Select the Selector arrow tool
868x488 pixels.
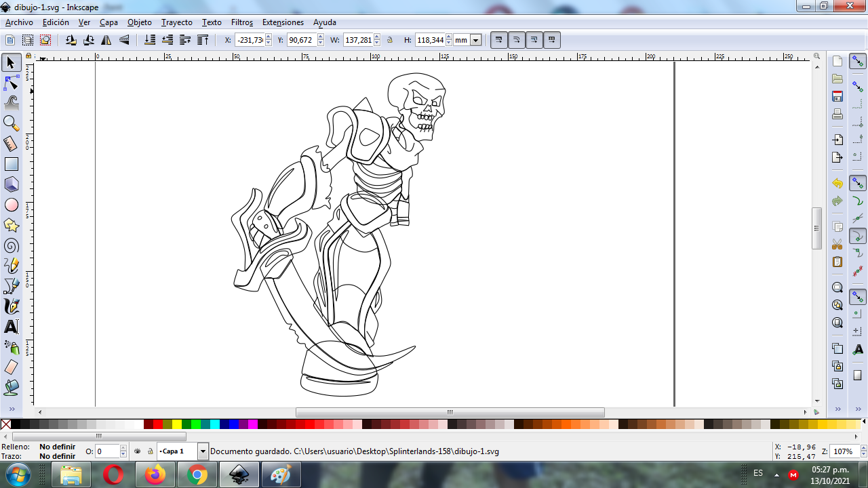(x=11, y=63)
